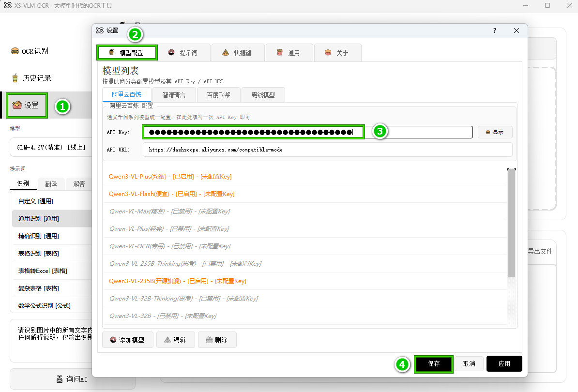Open the 快捷键 settings tab
Image resolution: width=578 pixels, height=392 pixels.
238,53
